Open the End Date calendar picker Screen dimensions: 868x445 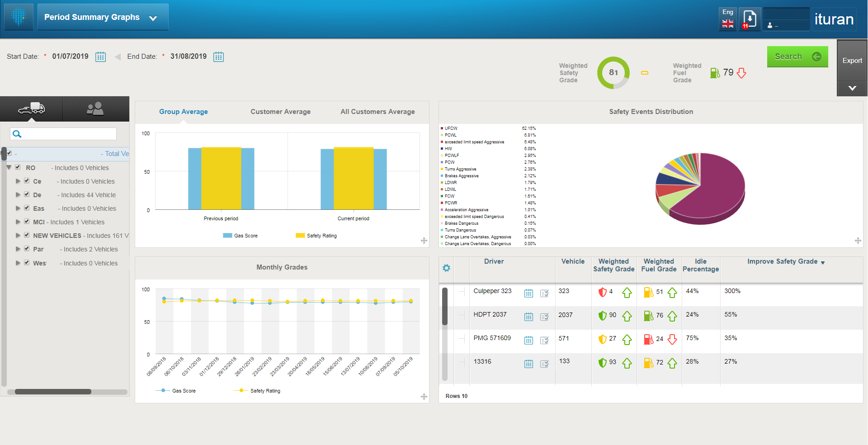tap(218, 57)
